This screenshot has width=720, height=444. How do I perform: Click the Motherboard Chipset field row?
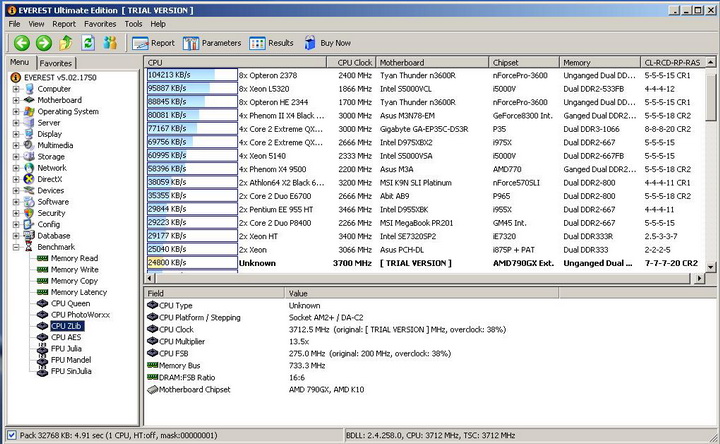pos(351,390)
